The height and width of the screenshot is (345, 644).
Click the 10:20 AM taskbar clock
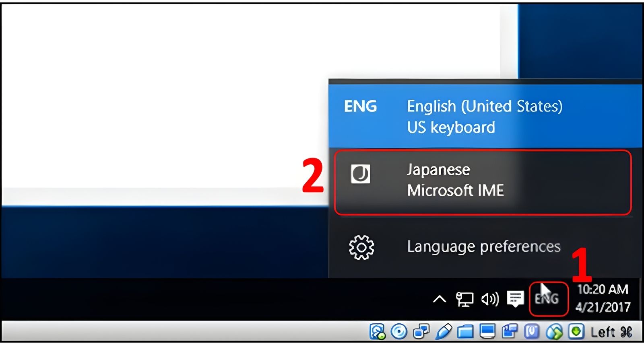(x=603, y=289)
